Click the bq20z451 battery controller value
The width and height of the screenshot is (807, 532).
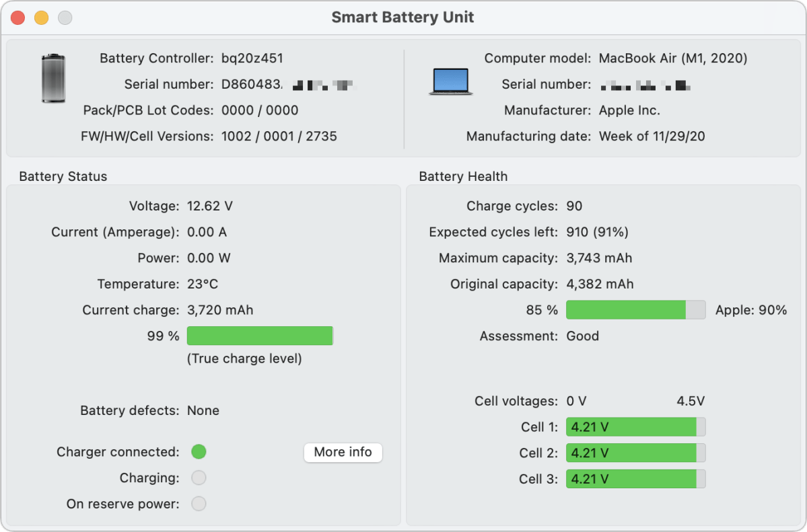click(x=252, y=58)
